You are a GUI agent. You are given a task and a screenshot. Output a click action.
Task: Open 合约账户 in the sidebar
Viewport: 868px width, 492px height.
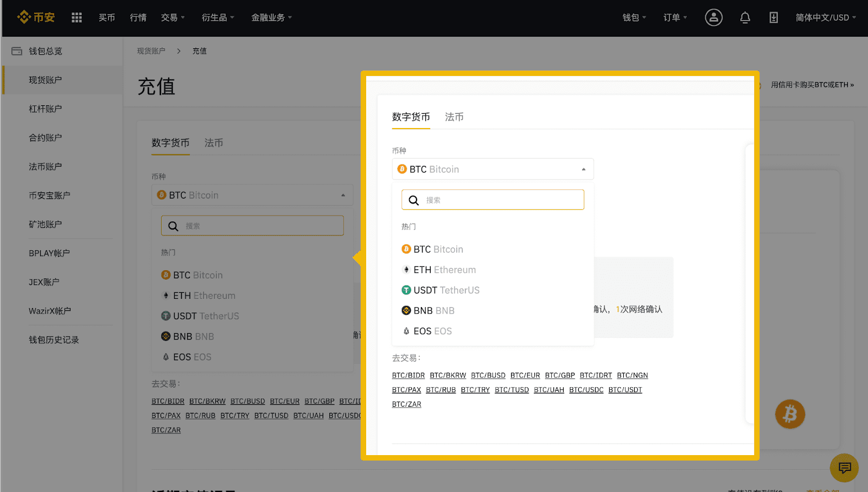coord(46,137)
